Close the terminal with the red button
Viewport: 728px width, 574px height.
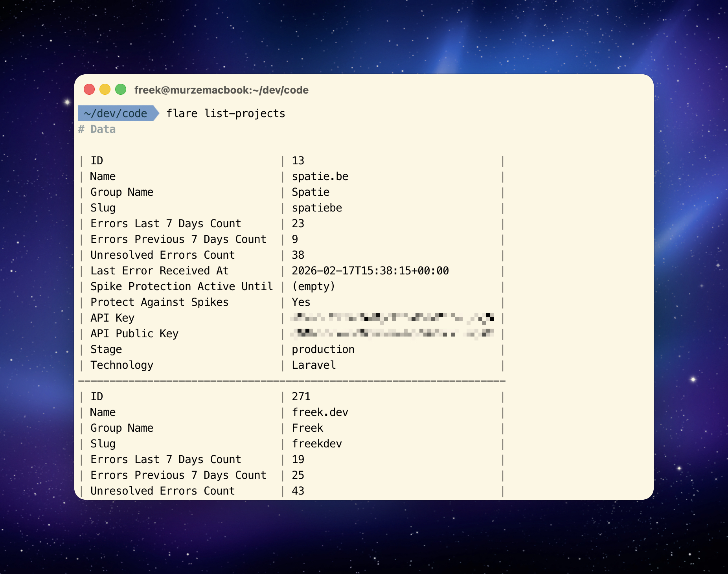(x=89, y=90)
